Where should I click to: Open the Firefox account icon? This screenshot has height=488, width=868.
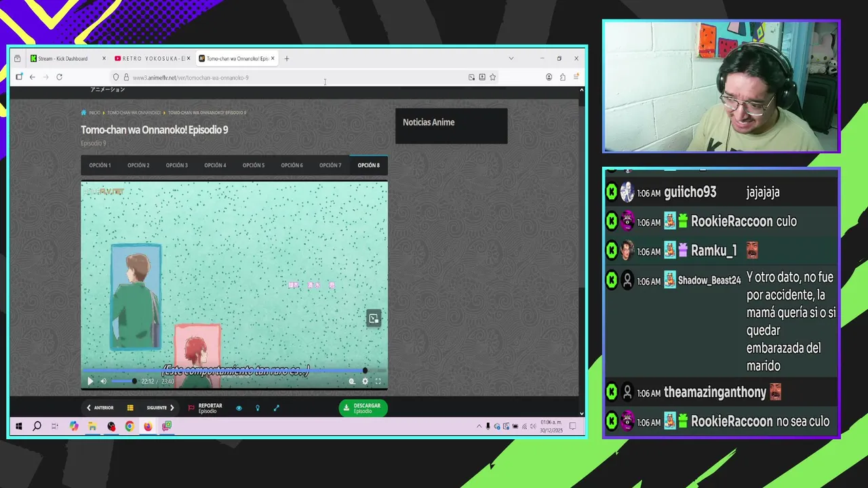pos(549,77)
